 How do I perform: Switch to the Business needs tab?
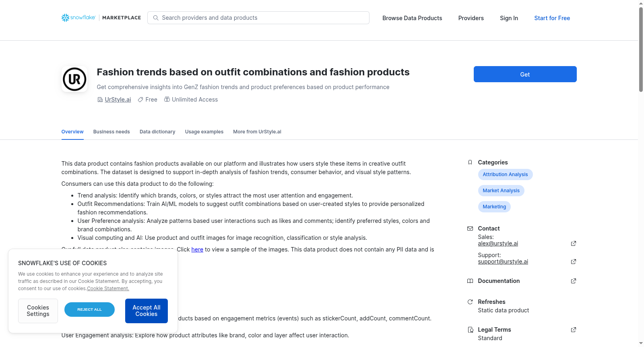(111, 132)
